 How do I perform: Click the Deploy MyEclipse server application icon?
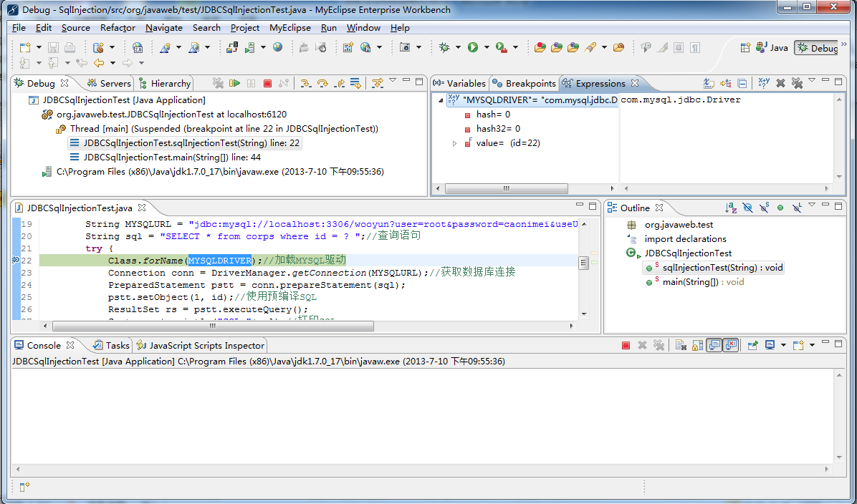tap(231, 47)
